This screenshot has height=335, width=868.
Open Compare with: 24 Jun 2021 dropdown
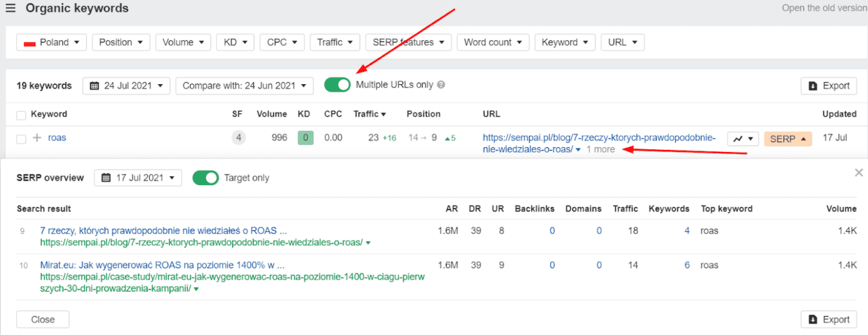coord(244,85)
